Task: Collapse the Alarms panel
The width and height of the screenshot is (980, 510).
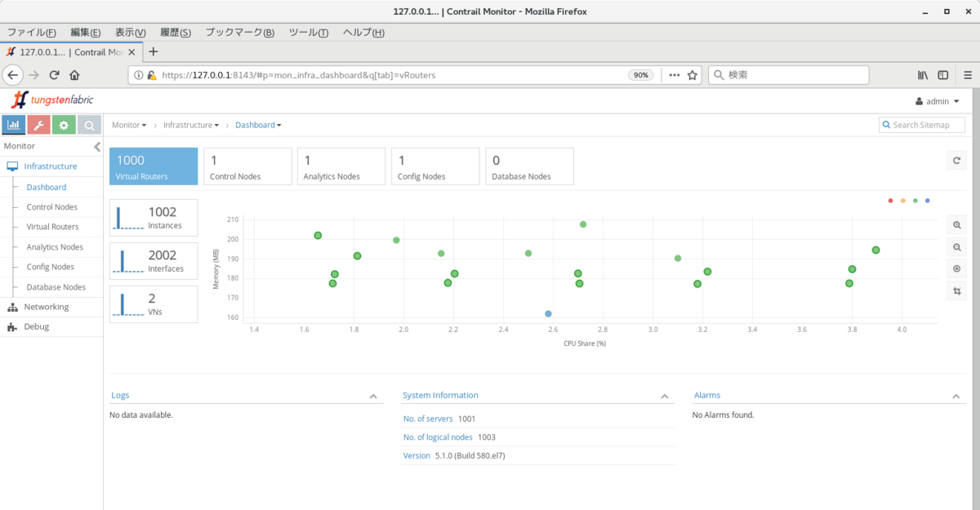Action: (955, 396)
